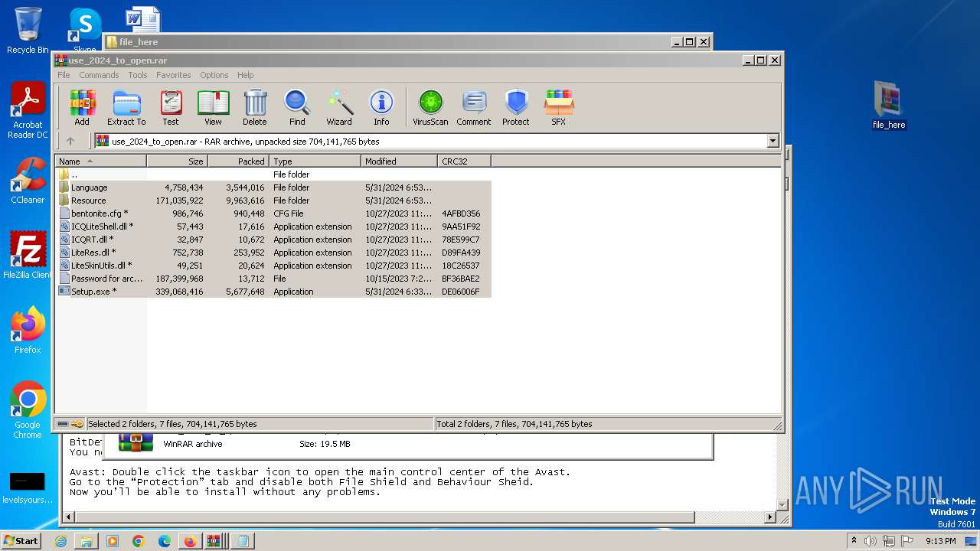The height and width of the screenshot is (551, 980).
Task: Open the FileZilla Client desktop icon
Action: 28,256
